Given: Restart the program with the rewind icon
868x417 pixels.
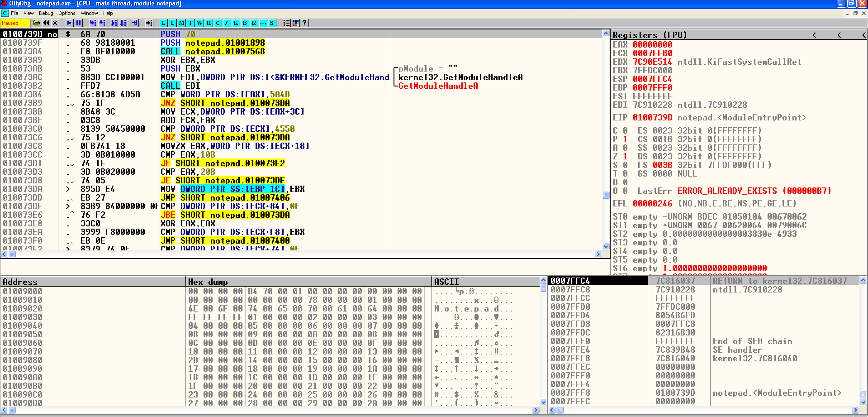Looking at the screenshot, I should [46, 23].
